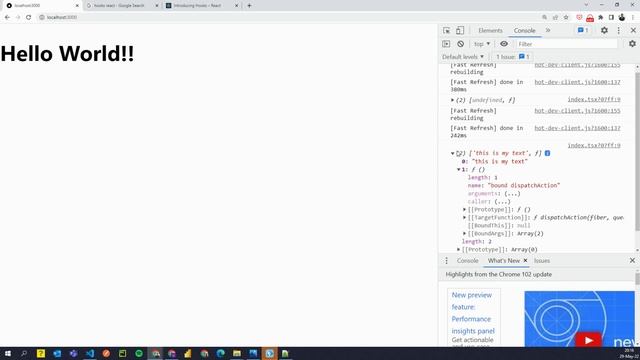
Task: Open Windows Start menu
Action: (8, 353)
